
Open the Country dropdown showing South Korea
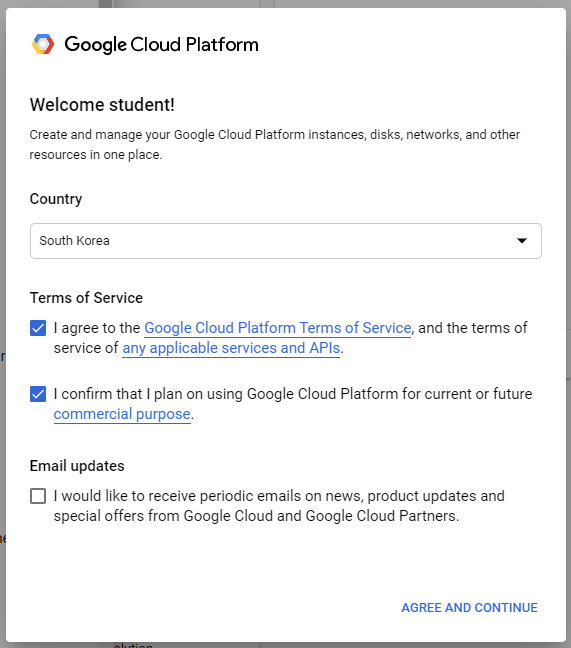[x=286, y=241]
